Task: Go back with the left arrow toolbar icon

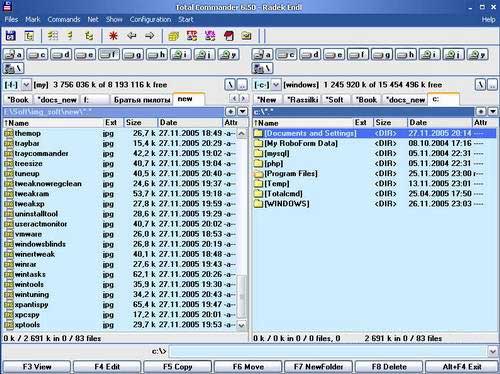Action: [132, 36]
